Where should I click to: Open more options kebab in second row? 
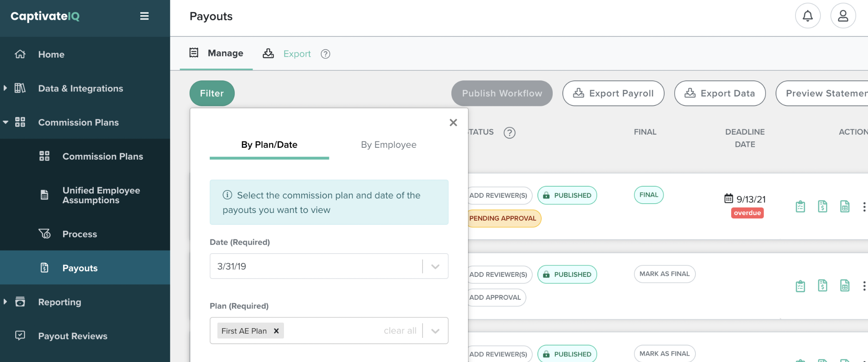[864, 286]
